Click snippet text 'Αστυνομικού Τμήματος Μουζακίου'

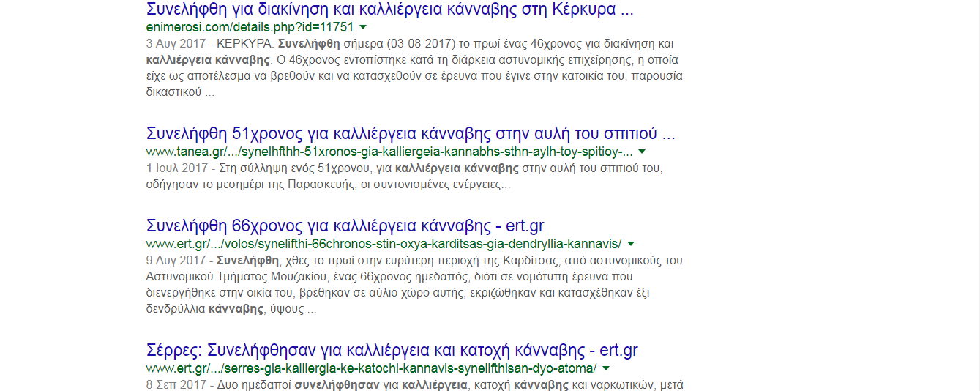point(238,277)
